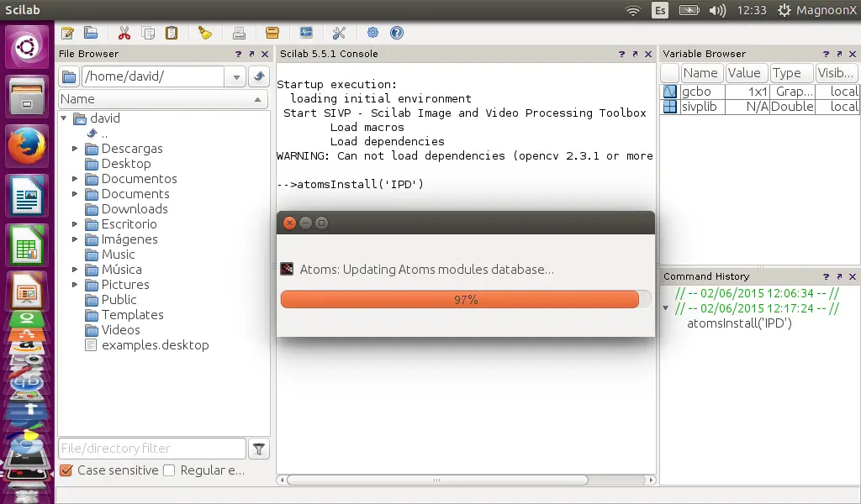861x504 pixels.
Task: Clear the console with the broom icon
Action: (x=205, y=33)
